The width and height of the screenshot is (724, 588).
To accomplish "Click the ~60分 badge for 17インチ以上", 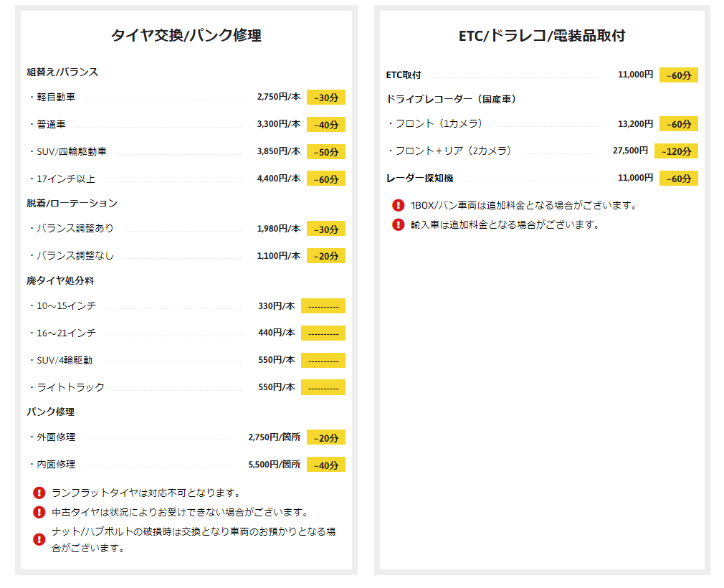I will click(326, 179).
